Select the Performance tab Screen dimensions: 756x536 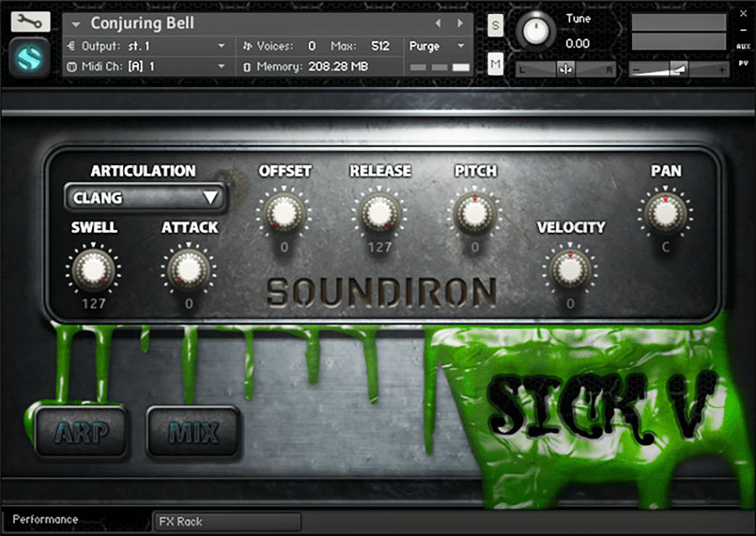tap(46, 519)
